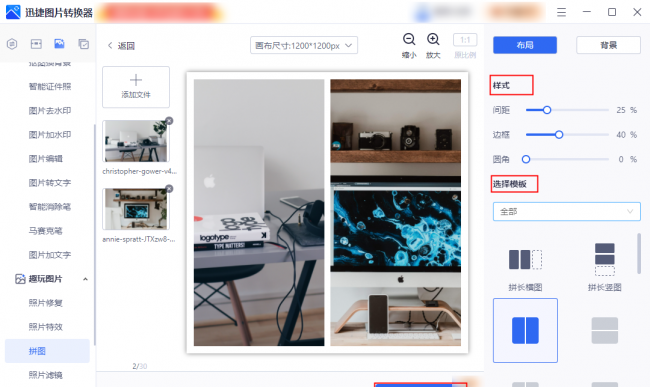Click the zoom out 缩小 magnifier icon
The image size is (650, 387).
(x=409, y=39)
